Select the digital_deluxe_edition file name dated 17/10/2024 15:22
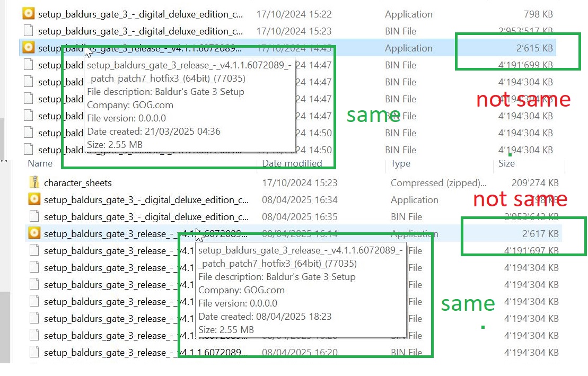 (141, 14)
